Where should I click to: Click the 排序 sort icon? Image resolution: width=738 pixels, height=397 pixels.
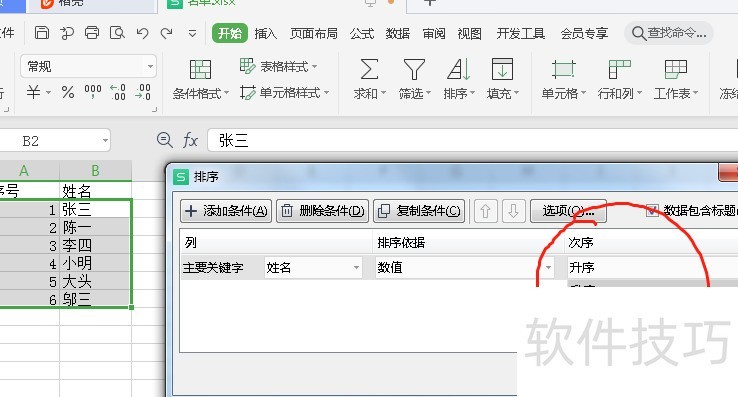[458, 69]
